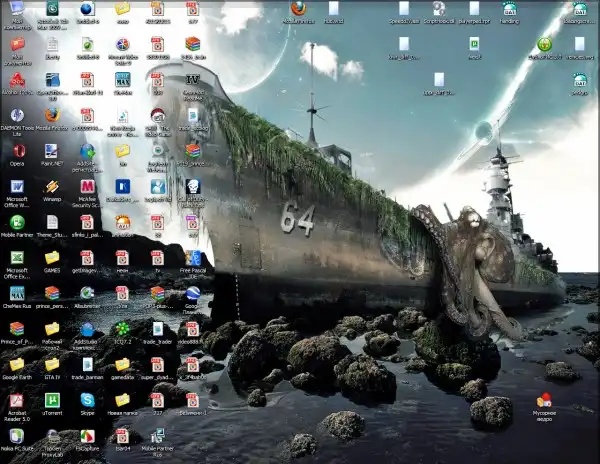Select the GTA IV folder
The image size is (600, 464).
pos(52,365)
